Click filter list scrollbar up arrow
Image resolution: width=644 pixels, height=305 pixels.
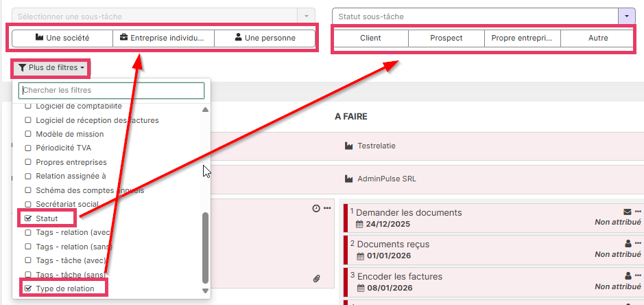pos(205,109)
